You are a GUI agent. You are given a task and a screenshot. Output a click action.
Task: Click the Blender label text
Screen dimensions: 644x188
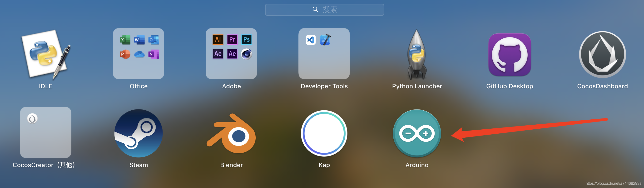coord(231,165)
